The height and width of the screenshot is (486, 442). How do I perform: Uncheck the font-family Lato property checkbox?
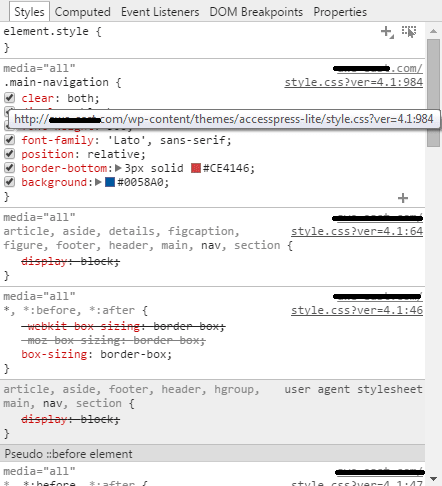click(x=9, y=140)
